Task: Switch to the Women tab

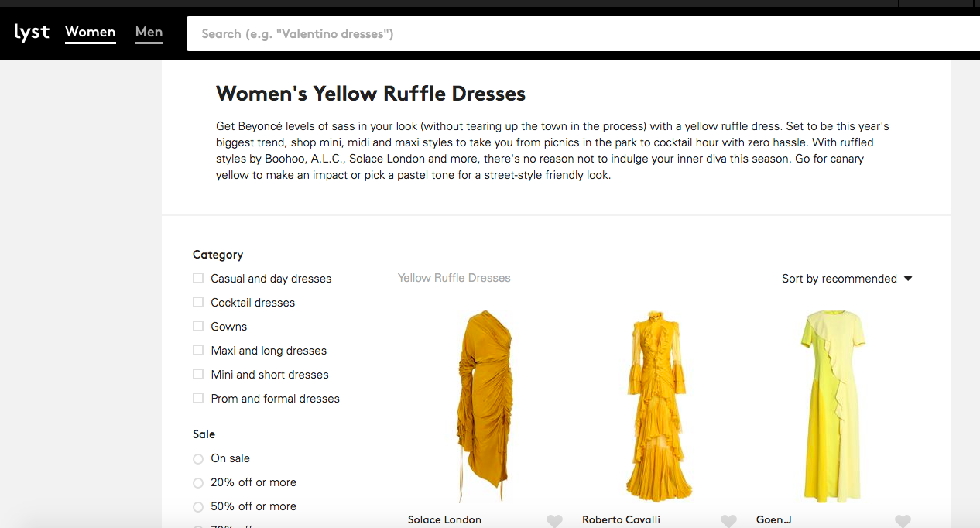Action: coord(91,33)
